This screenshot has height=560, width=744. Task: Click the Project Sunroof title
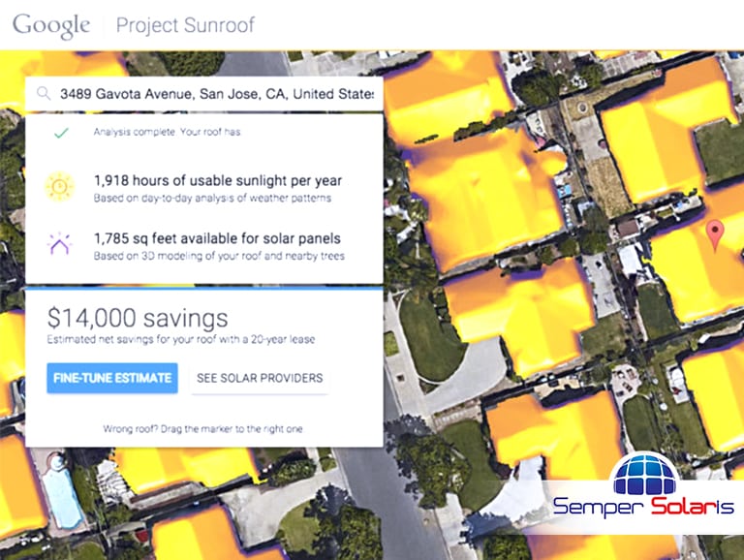click(186, 25)
